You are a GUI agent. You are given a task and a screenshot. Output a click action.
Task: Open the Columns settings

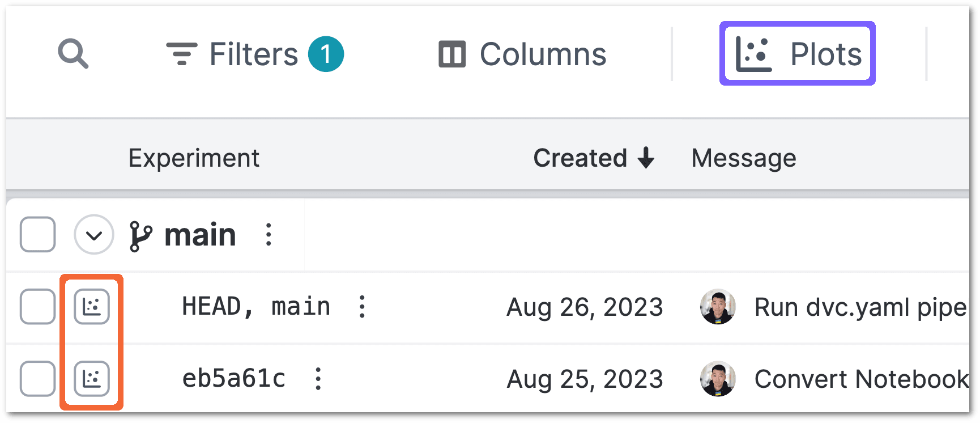(x=522, y=54)
